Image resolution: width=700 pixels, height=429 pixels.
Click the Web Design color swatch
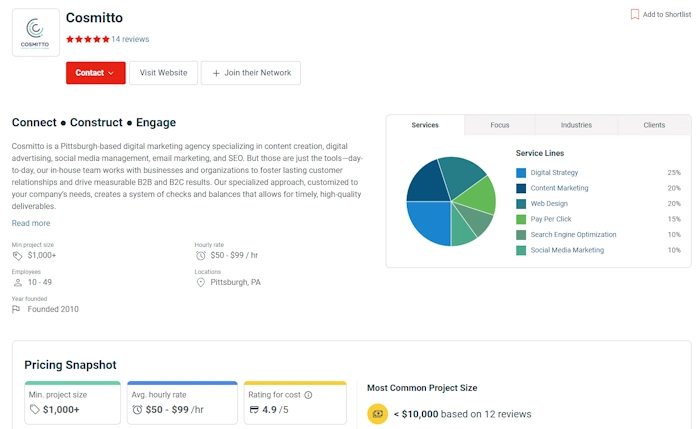[x=521, y=204]
